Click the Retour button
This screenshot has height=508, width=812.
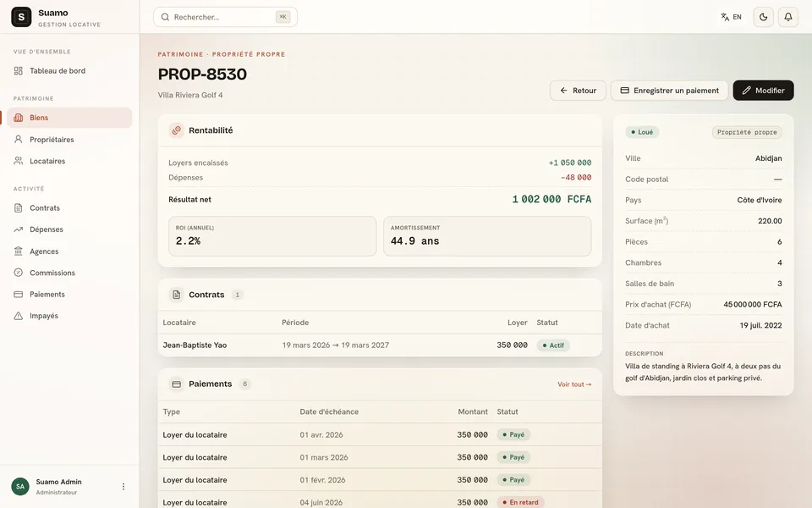[578, 91]
